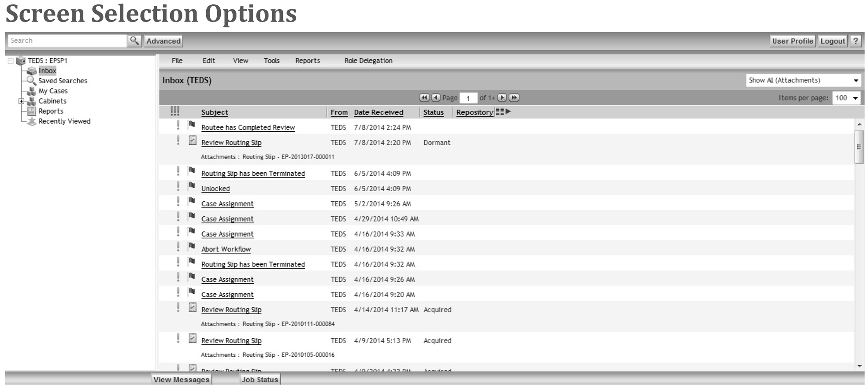The image size is (868, 388).
Task: Click the Saved Searches magnifier icon in tree
Action: coord(31,81)
